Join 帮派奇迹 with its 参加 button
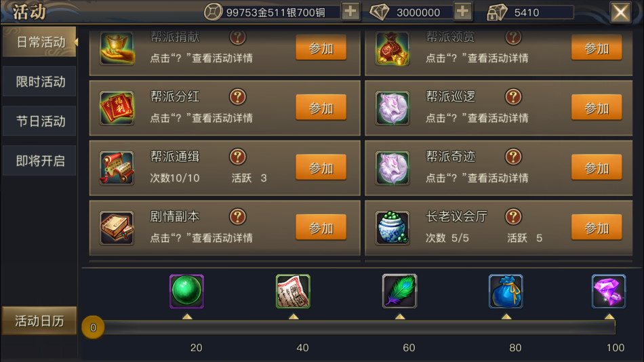 tap(597, 167)
